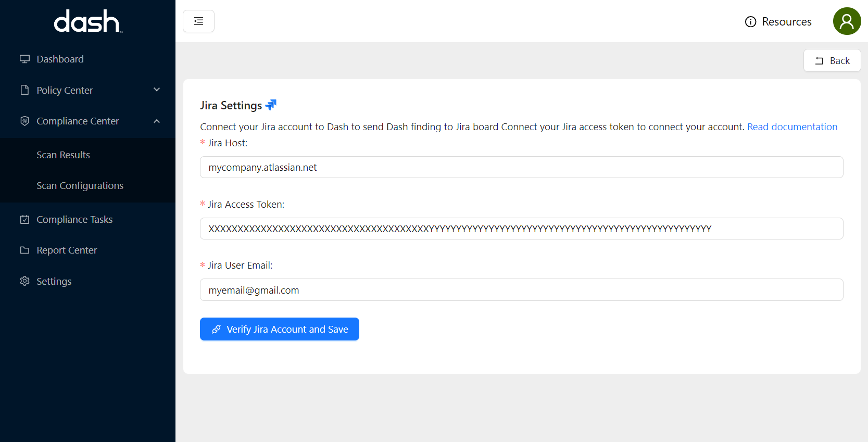
Task: Focus the Jira Host input field
Action: click(x=521, y=168)
